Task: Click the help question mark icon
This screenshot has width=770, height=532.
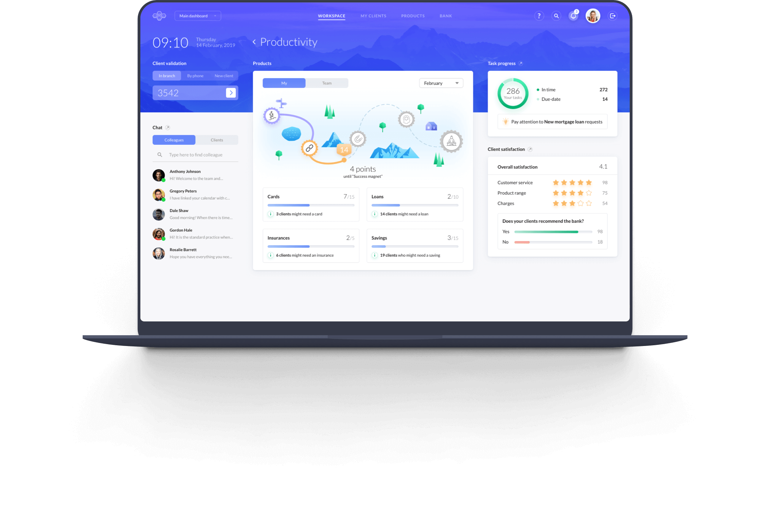Action: point(539,15)
